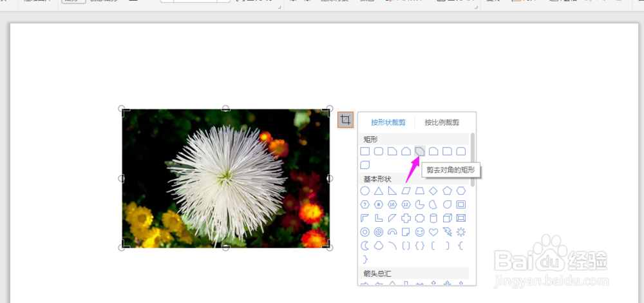Select the cube shape
The height and width of the screenshot is (303, 644).
click(x=448, y=218)
